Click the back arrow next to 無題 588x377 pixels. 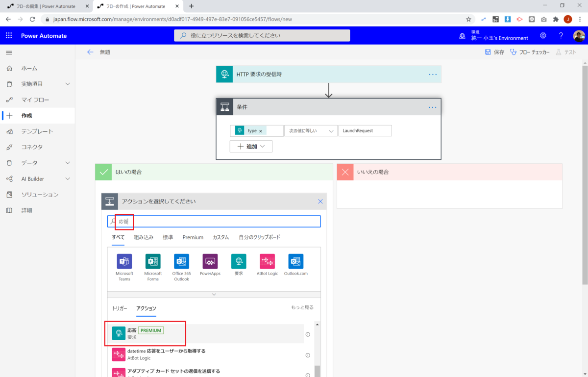tap(90, 52)
